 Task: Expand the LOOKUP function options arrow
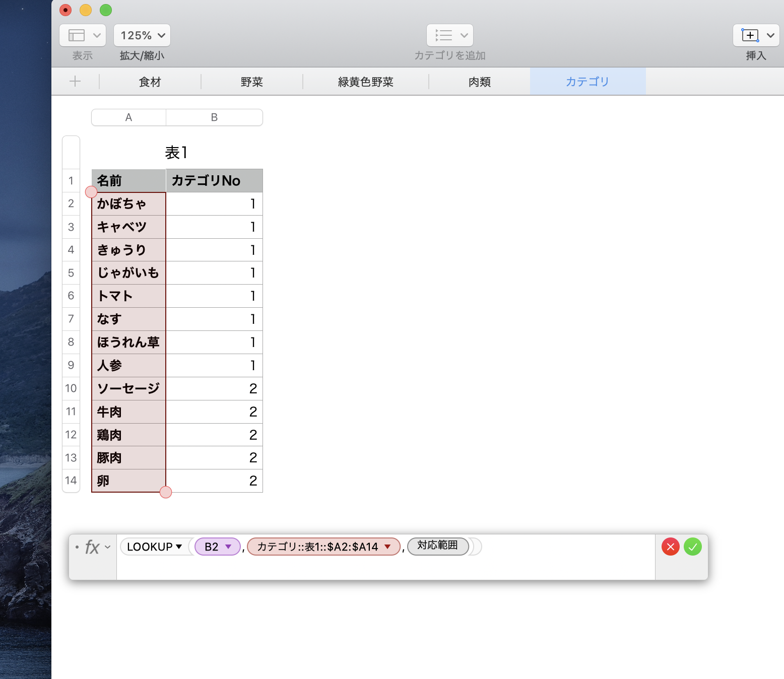pos(179,547)
